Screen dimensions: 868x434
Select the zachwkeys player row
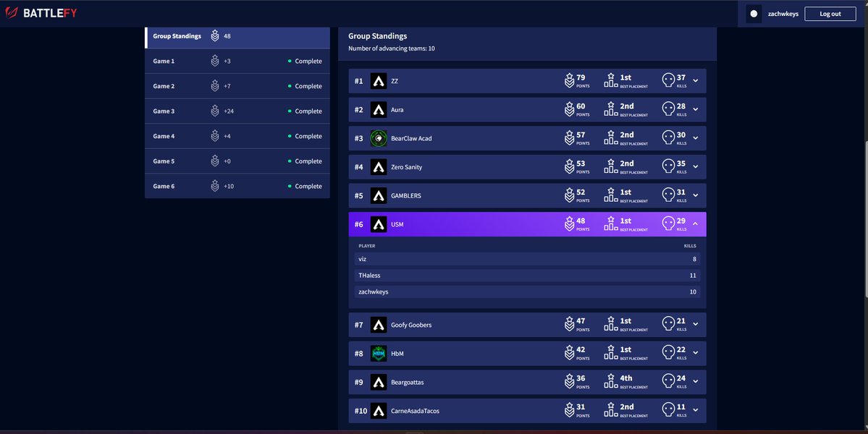pyautogui.click(x=527, y=292)
